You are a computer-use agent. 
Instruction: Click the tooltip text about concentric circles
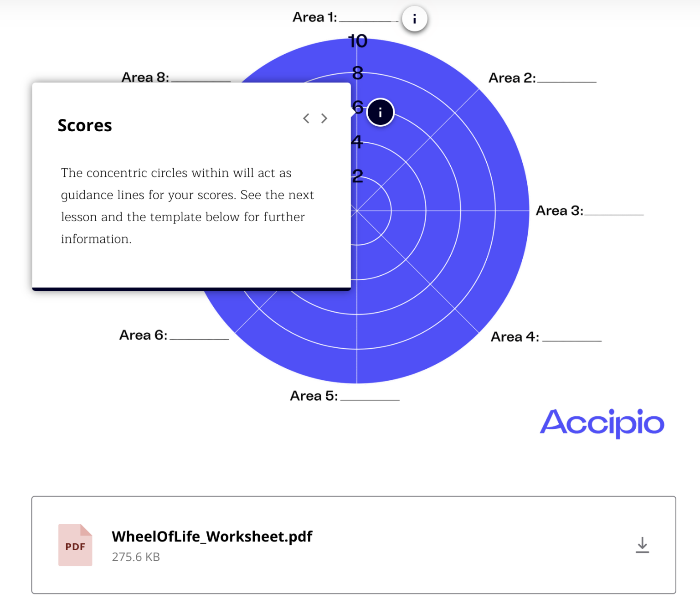[187, 206]
